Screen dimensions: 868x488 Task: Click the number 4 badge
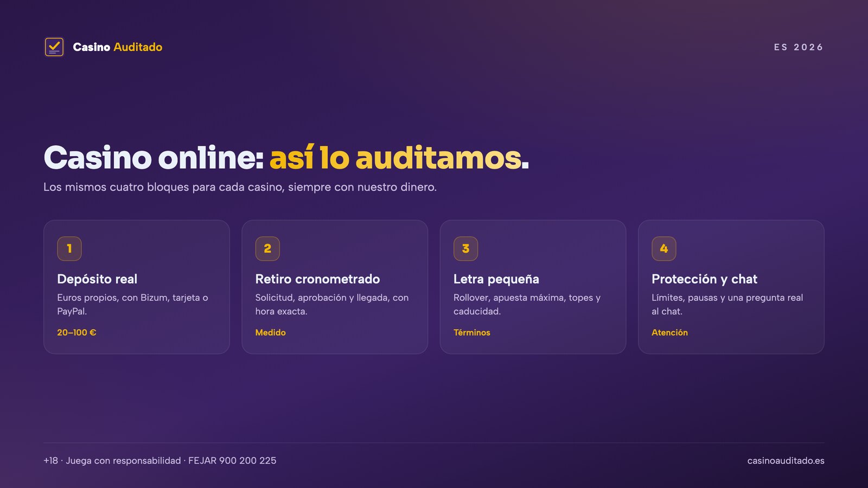click(664, 248)
